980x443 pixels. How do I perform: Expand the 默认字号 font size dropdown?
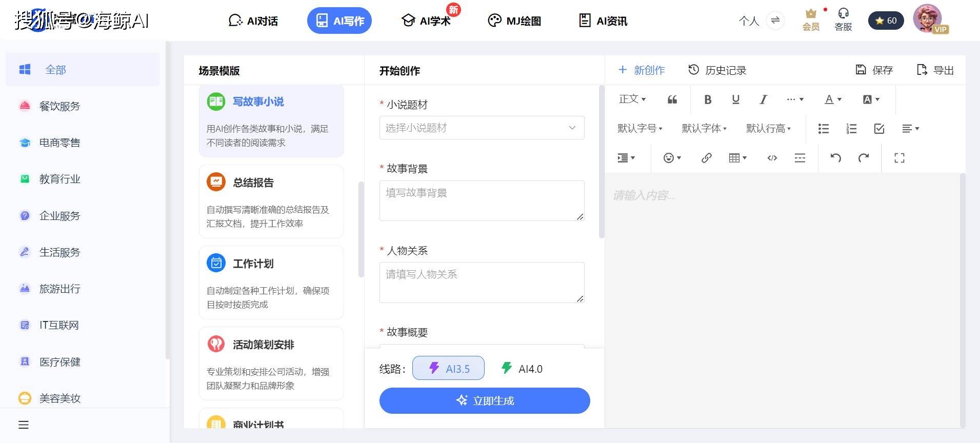pos(639,129)
